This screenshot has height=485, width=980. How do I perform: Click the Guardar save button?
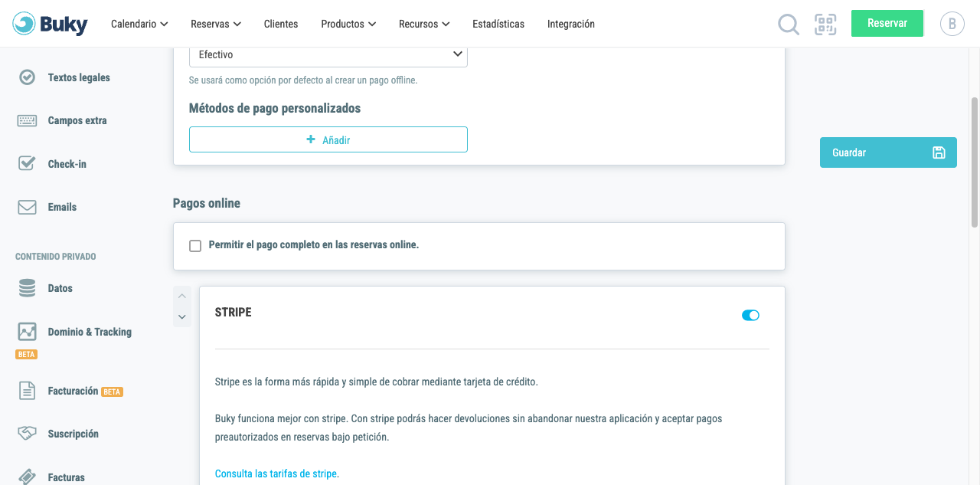(x=888, y=152)
